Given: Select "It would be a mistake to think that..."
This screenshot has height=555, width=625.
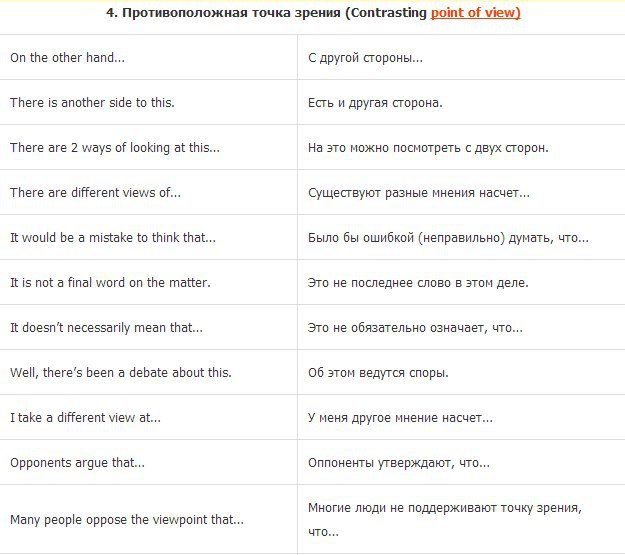Looking at the screenshot, I should point(113,238).
